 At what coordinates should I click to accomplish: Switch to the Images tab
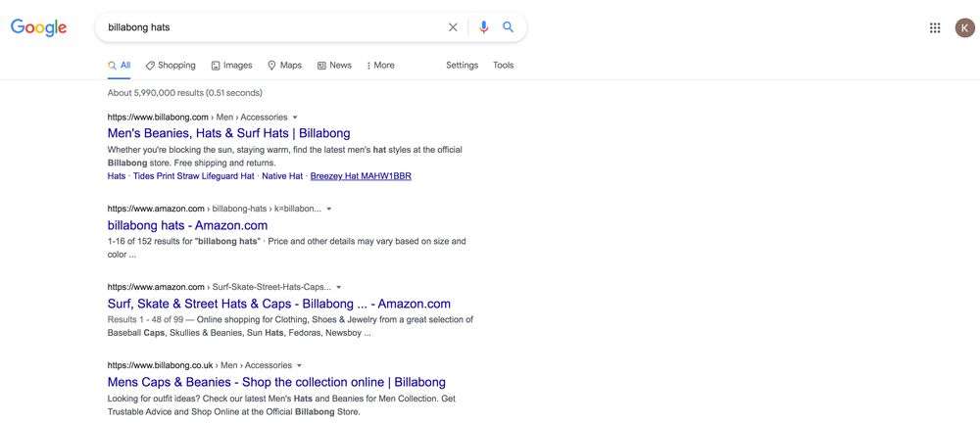click(x=232, y=65)
